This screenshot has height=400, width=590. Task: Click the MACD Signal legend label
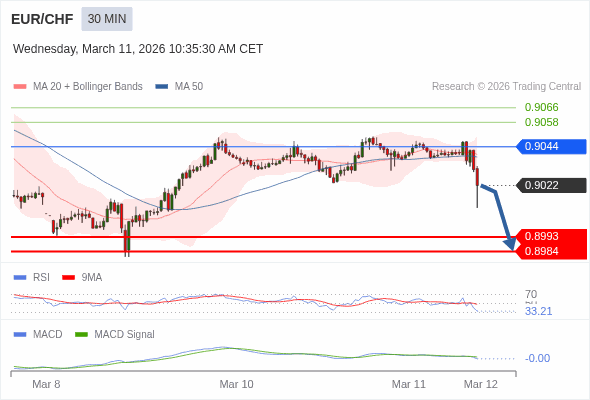[125, 335]
